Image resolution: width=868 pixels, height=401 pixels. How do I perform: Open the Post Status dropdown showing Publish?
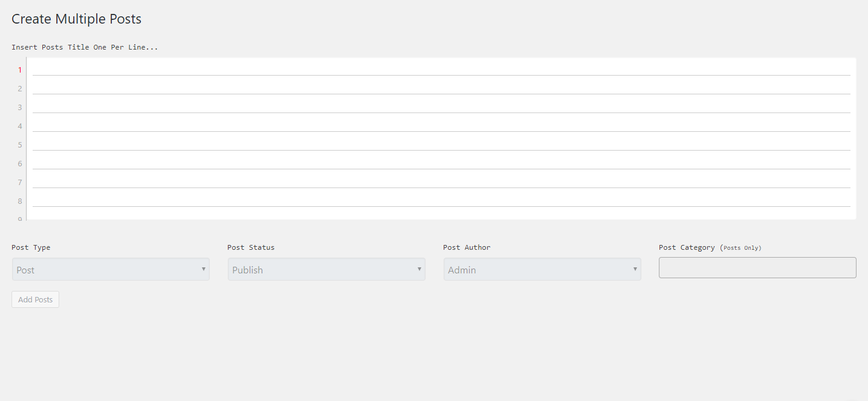[326, 269]
